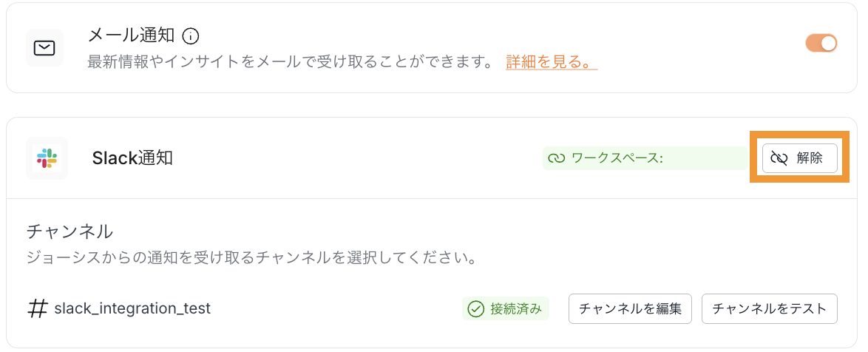Click the mail notification description text

pyautogui.click(x=290, y=62)
